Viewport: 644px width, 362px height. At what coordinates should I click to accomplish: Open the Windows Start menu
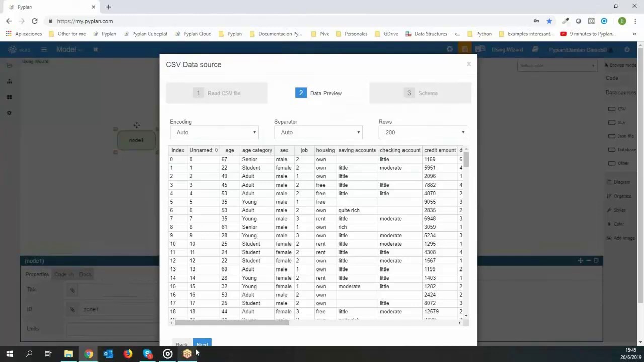(10, 354)
